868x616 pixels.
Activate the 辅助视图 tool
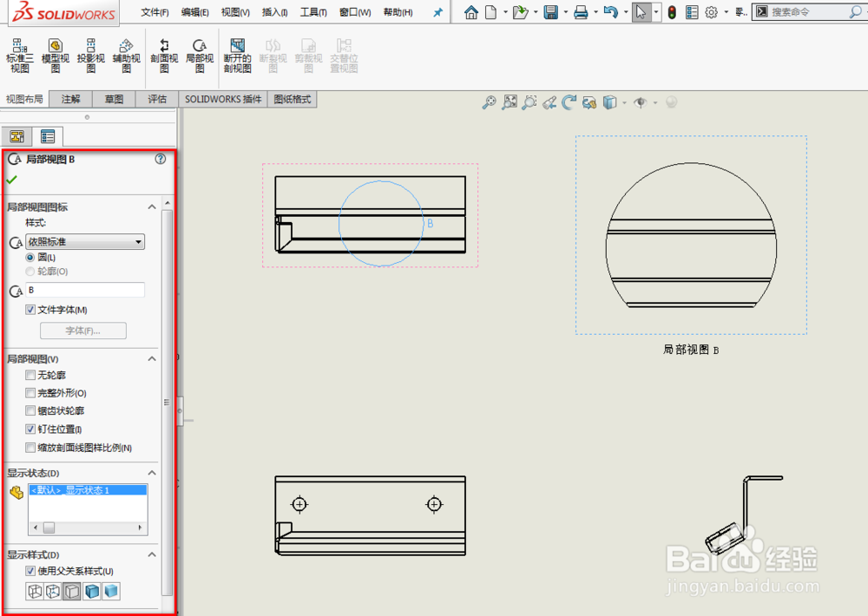pyautogui.click(x=124, y=54)
